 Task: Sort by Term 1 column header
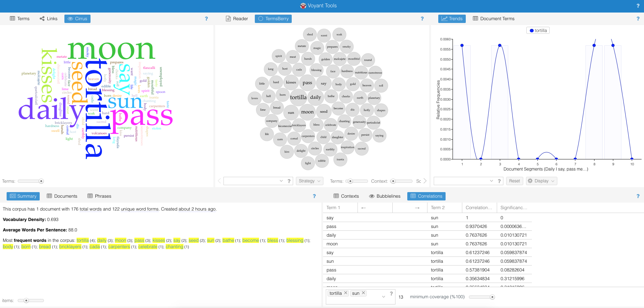coord(340,208)
